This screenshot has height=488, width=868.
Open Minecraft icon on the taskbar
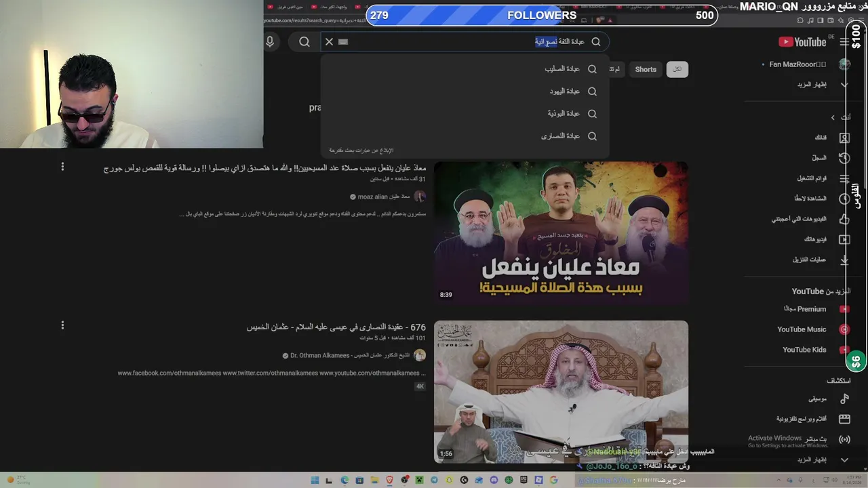point(419,480)
